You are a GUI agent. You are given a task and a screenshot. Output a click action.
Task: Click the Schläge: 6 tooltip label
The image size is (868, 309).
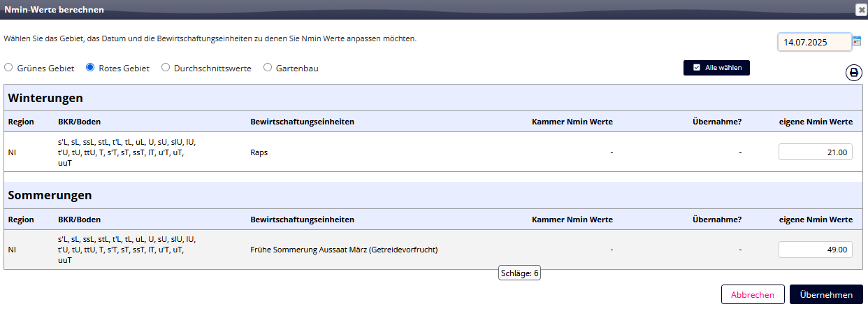(x=519, y=273)
